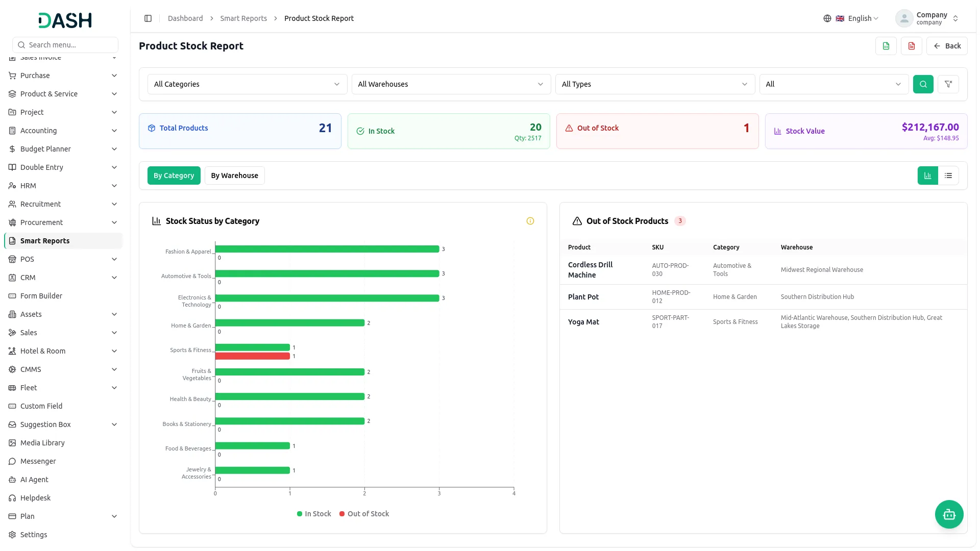The image size is (980, 551).
Task: Click the Cordless Drill Machine table row
Action: [764, 270]
